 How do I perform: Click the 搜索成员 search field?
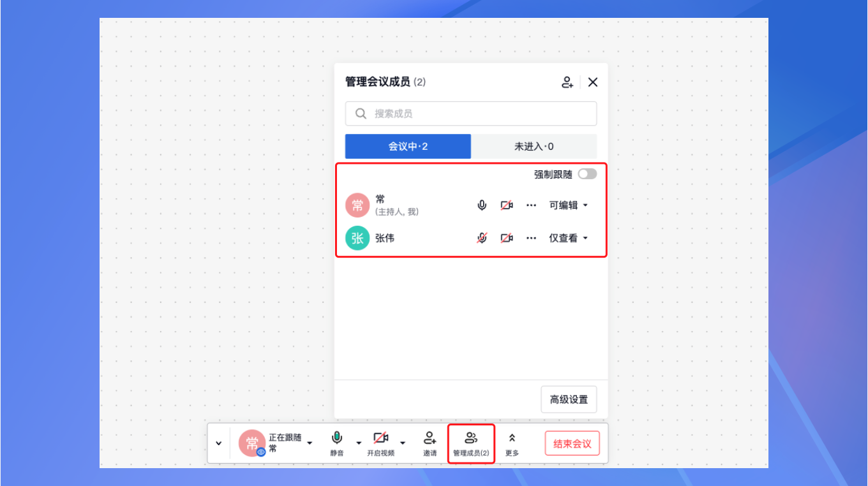471,114
